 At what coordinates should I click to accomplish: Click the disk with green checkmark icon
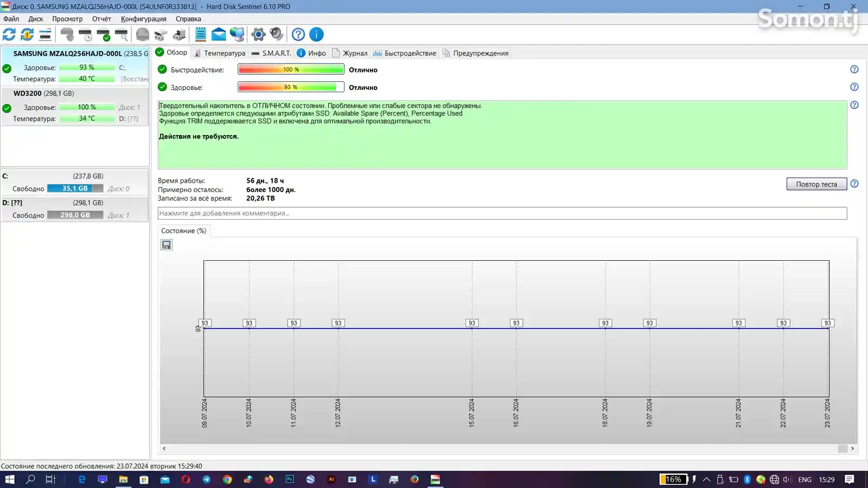pos(103,34)
